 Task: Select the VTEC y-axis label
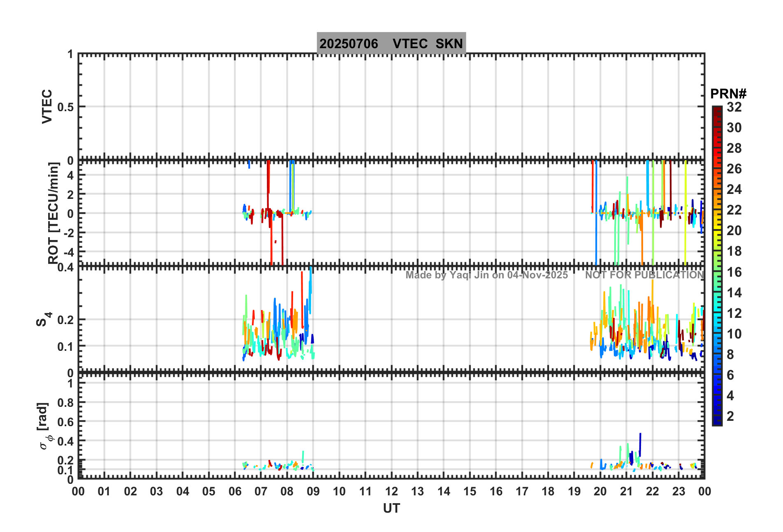click(47, 107)
